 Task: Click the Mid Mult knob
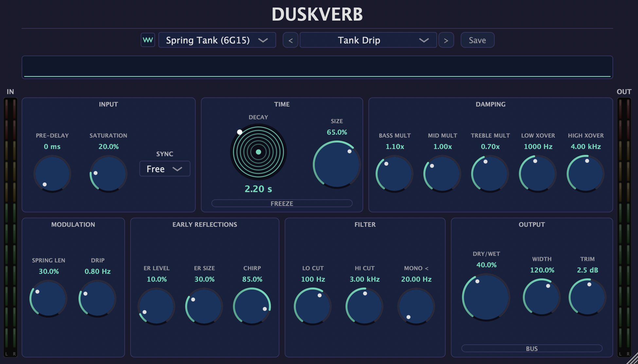pos(442,174)
